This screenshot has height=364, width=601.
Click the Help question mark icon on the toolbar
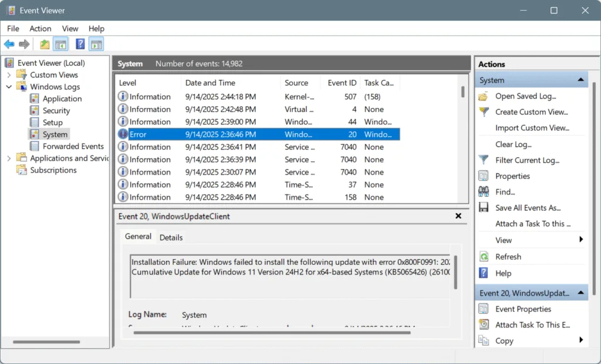tap(79, 44)
